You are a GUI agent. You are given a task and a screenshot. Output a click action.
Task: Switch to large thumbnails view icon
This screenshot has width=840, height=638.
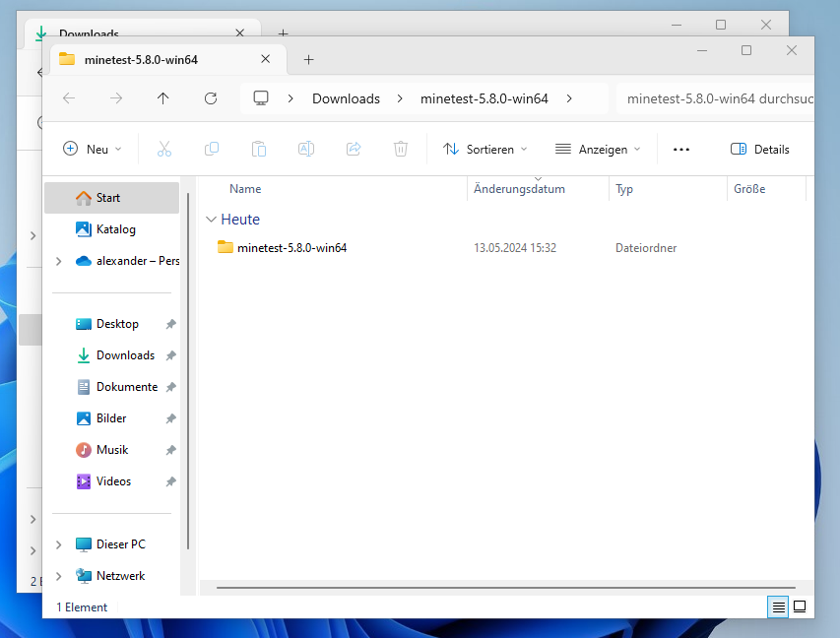800,606
